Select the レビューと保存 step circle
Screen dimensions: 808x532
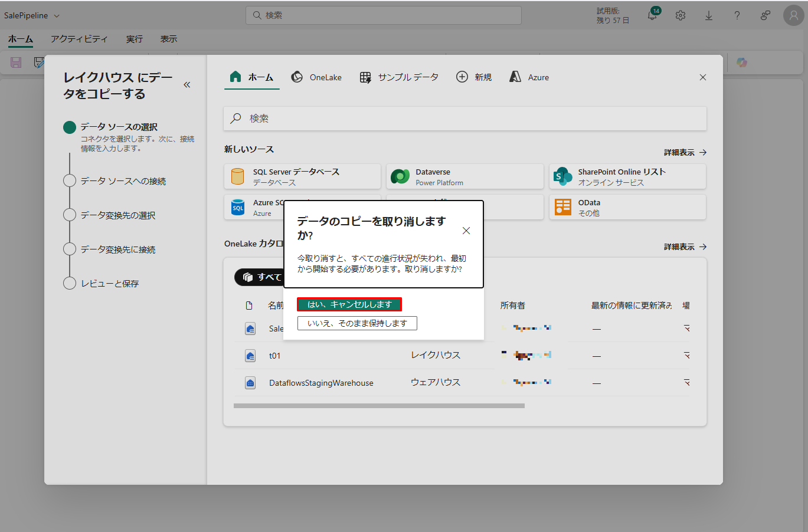(70, 283)
